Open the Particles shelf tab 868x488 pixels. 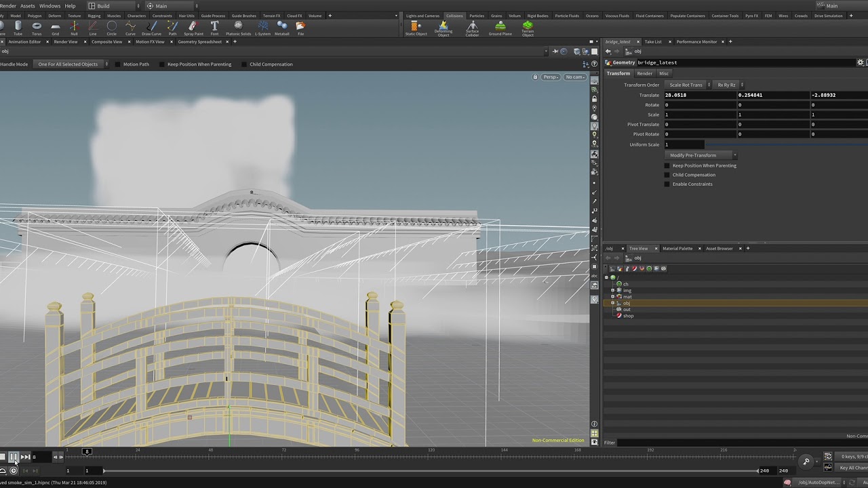point(477,16)
